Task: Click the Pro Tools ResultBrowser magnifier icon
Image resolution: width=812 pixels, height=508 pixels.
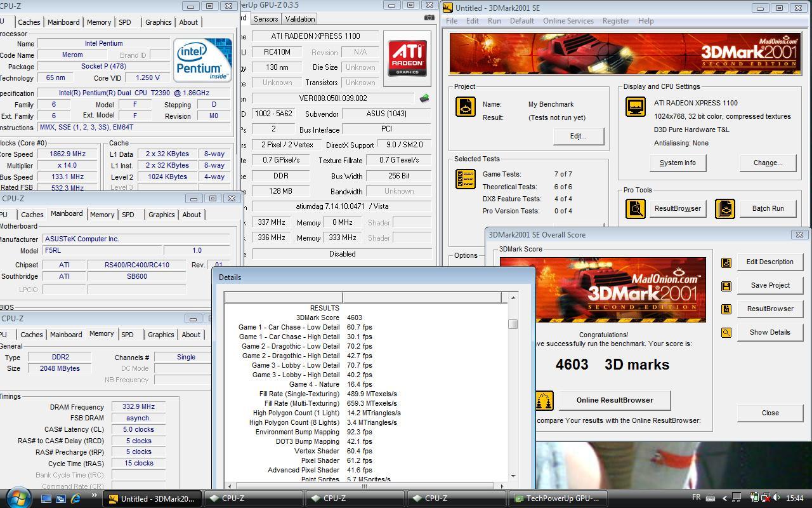Action: pos(636,208)
